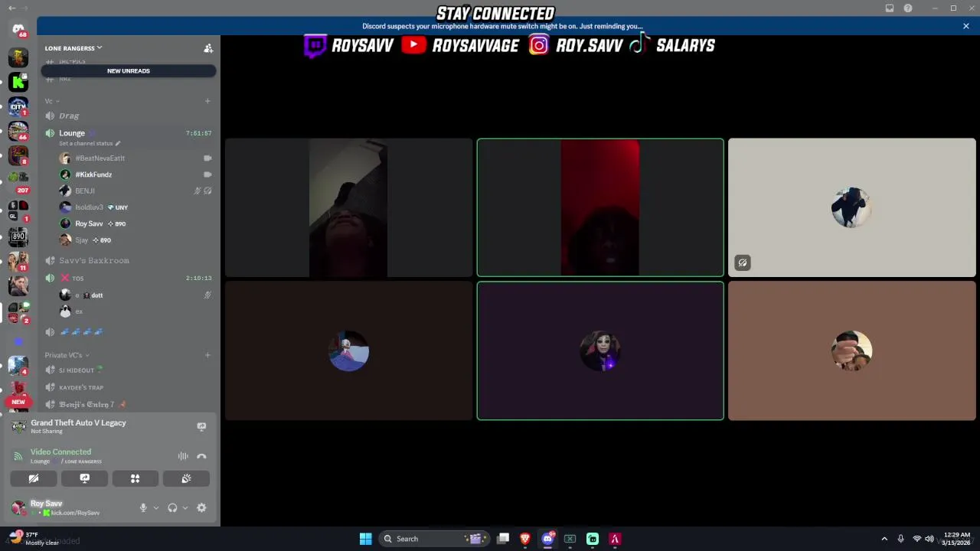Select Sjay in the Lounge list
This screenshot has height=551, width=980.
click(x=135, y=240)
